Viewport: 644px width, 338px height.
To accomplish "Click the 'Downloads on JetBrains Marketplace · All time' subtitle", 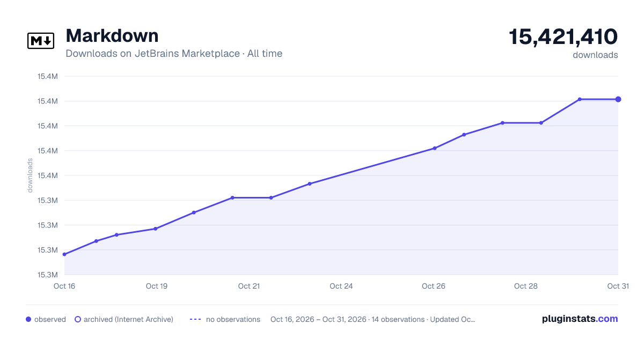I will click(174, 54).
